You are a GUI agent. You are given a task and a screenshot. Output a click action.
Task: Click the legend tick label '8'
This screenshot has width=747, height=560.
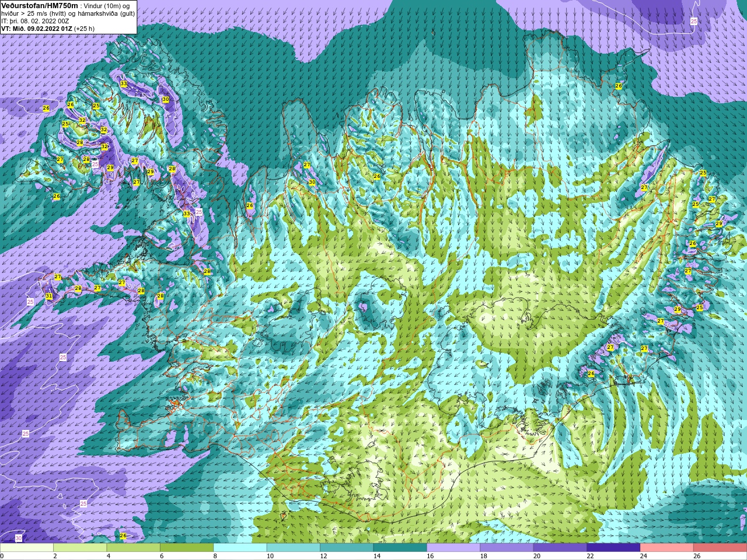214,556
